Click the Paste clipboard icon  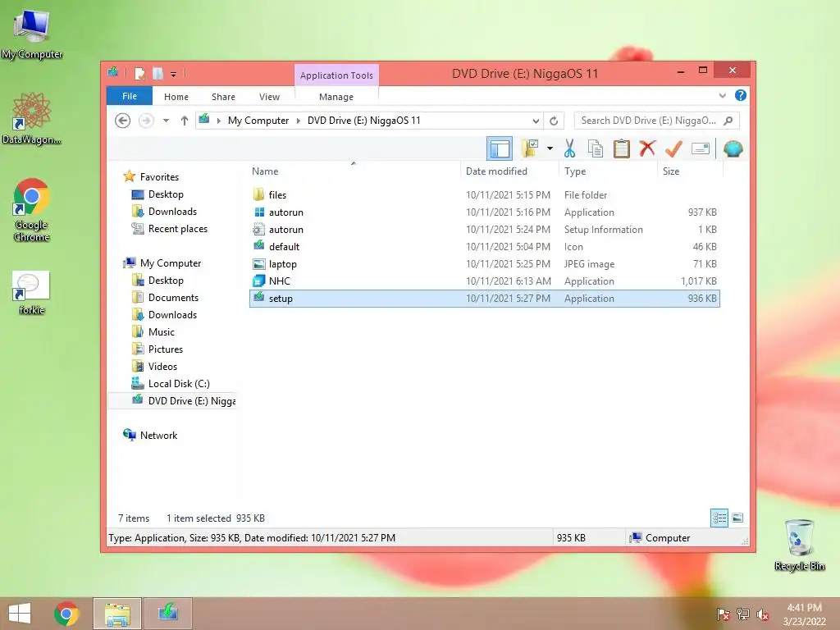tap(622, 148)
